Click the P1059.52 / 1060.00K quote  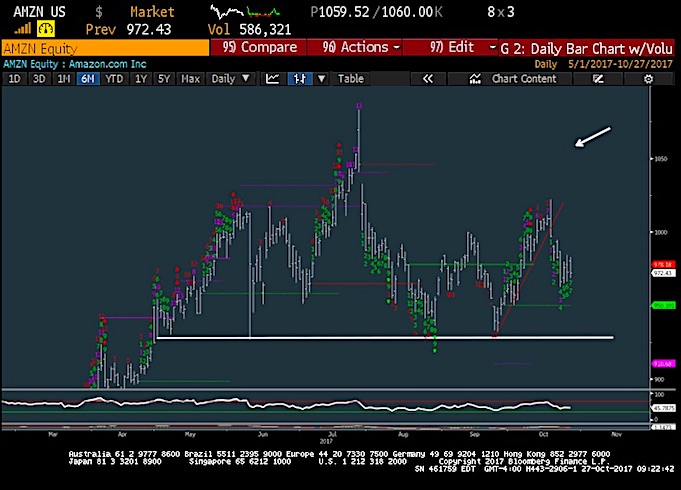click(x=377, y=12)
